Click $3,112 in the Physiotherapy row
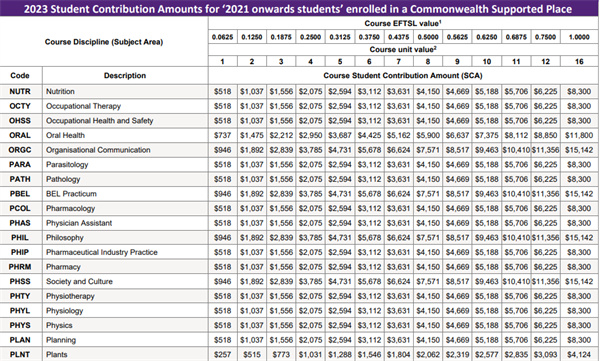 [369, 296]
